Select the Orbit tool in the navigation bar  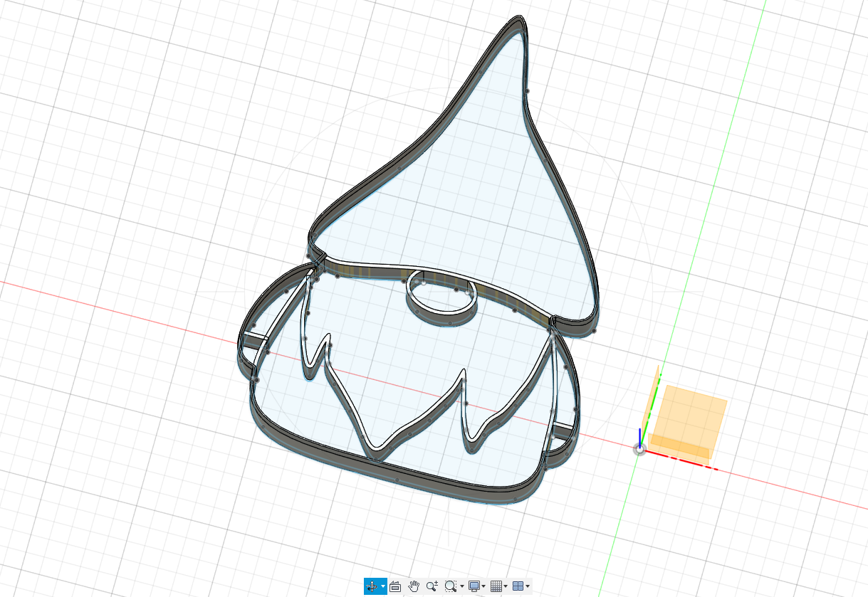372,586
